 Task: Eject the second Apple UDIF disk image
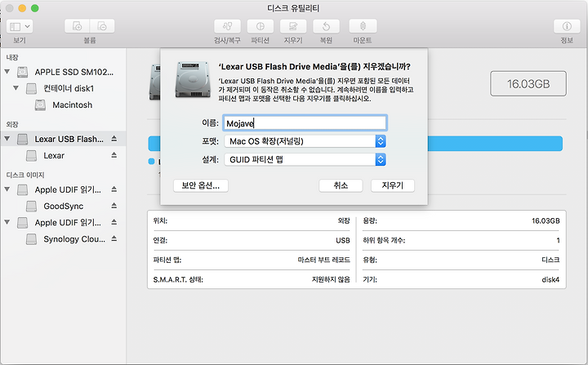[x=114, y=222]
